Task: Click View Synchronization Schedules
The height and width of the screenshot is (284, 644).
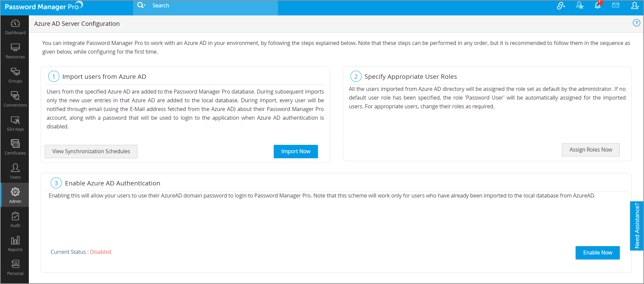Action: pos(91,152)
